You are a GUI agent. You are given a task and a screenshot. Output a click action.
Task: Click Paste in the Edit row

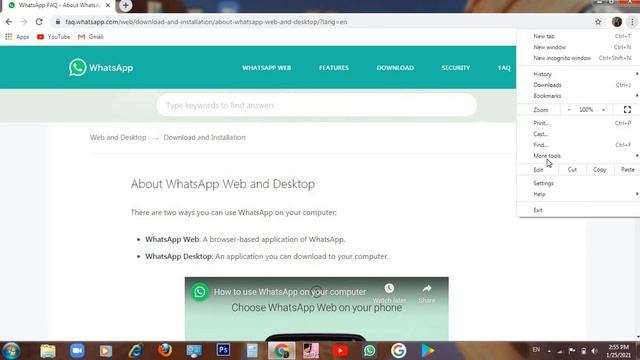coord(627,169)
